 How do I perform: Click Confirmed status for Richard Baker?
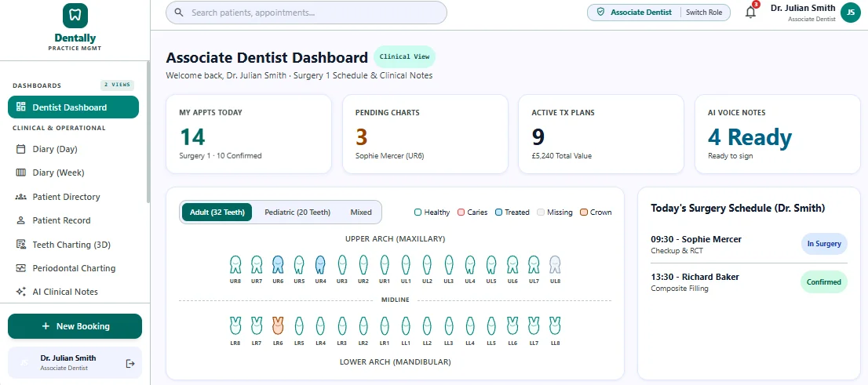coord(824,282)
